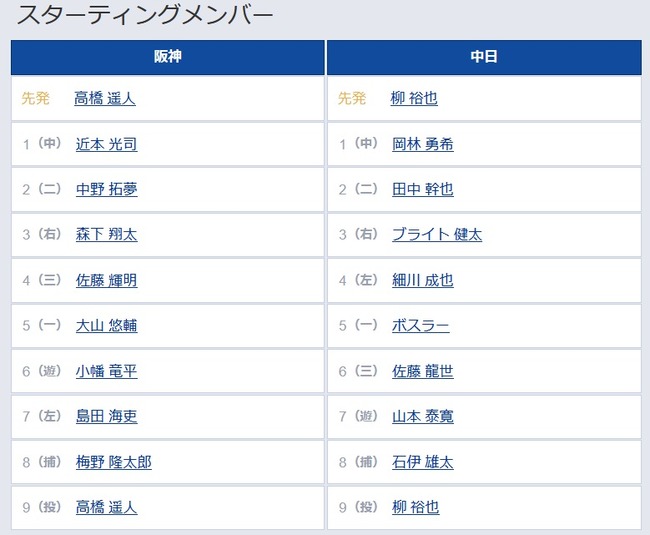650x535 pixels.
Task: Click 阪神 team header
Action: [x=167, y=57]
